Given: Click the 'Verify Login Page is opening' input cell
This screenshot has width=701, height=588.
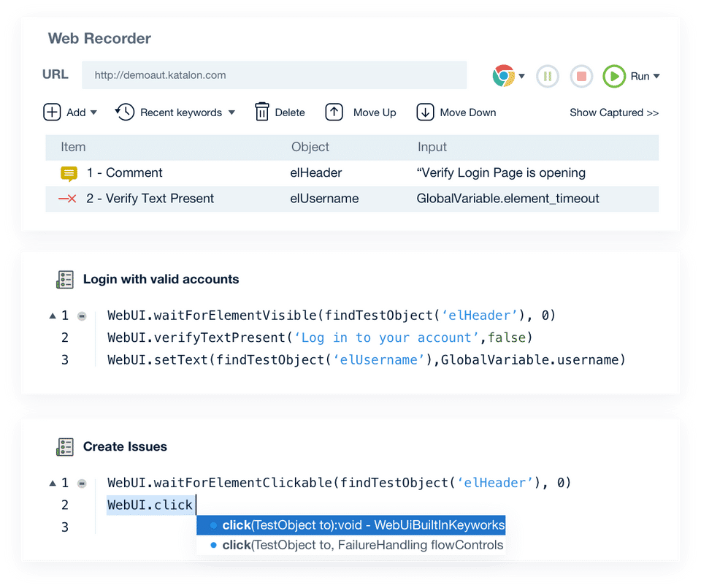Looking at the screenshot, I should 501,172.
